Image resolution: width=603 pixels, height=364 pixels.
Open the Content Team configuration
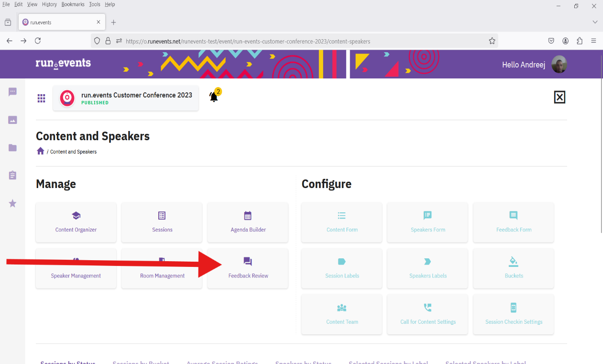(342, 314)
